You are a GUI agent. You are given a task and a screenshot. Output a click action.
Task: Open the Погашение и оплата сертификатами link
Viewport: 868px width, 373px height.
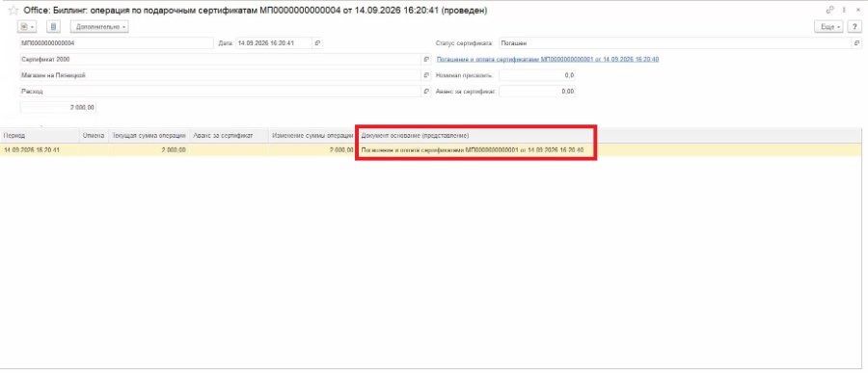pyautogui.click(x=548, y=59)
